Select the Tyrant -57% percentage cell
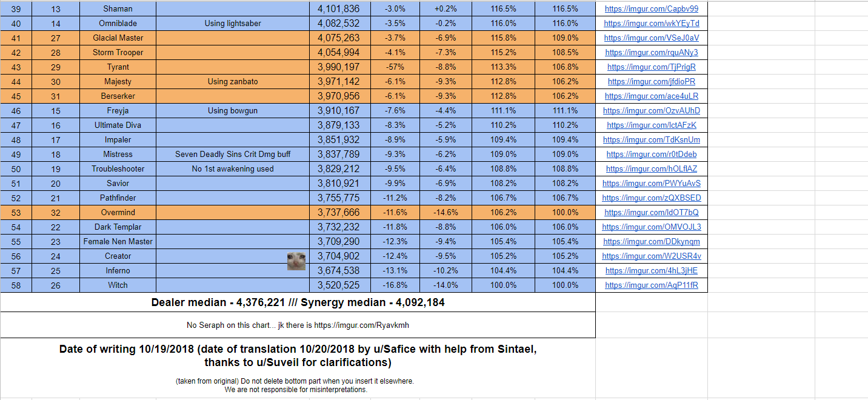 tap(395, 67)
